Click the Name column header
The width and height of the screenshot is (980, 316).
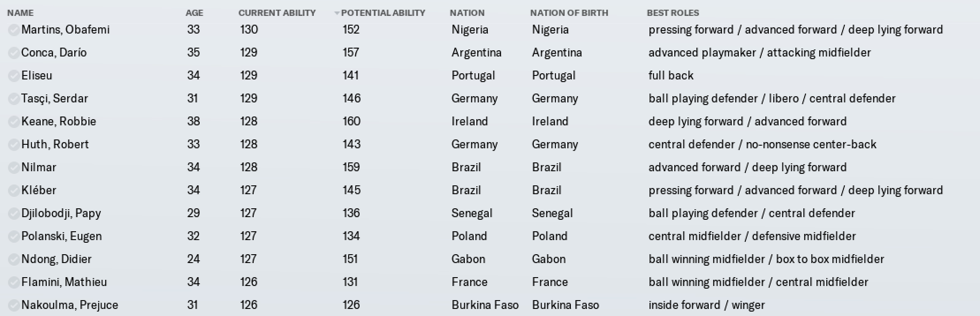click(x=20, y=13)
